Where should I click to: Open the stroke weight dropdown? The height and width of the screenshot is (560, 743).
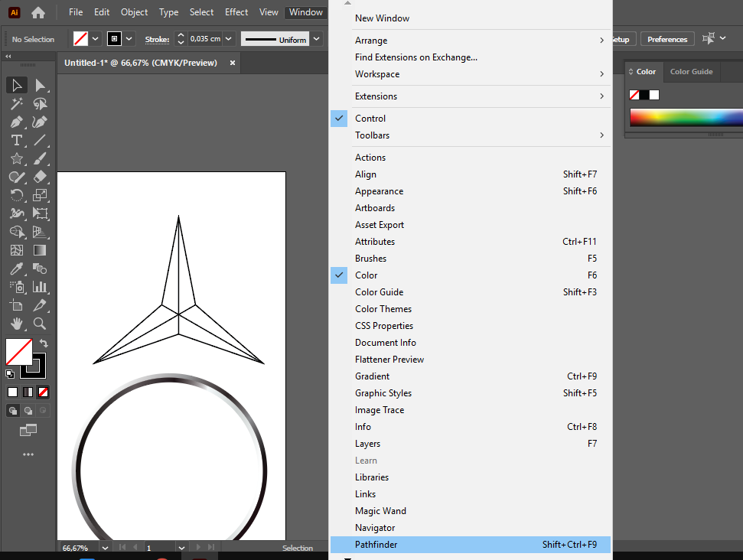230,39
